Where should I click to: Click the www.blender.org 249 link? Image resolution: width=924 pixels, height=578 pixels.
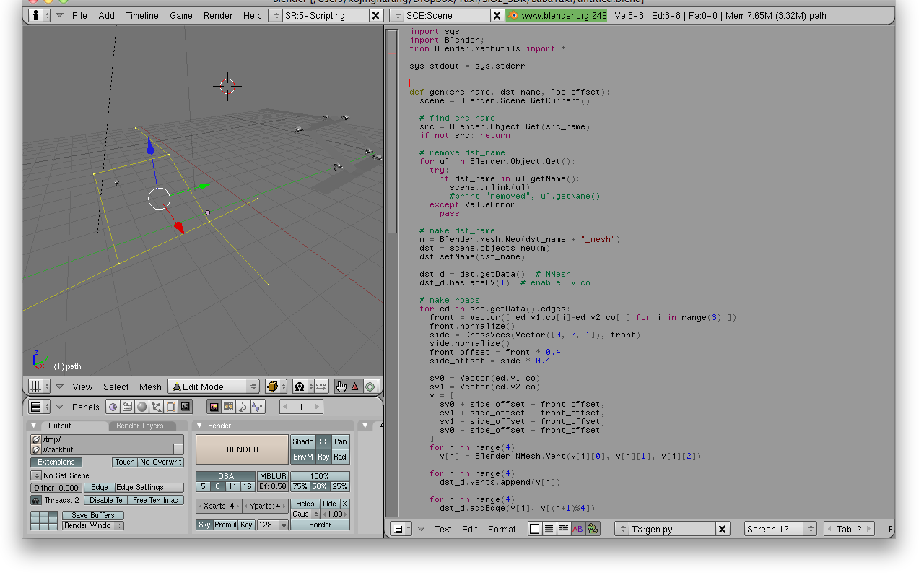pos(557,15)
